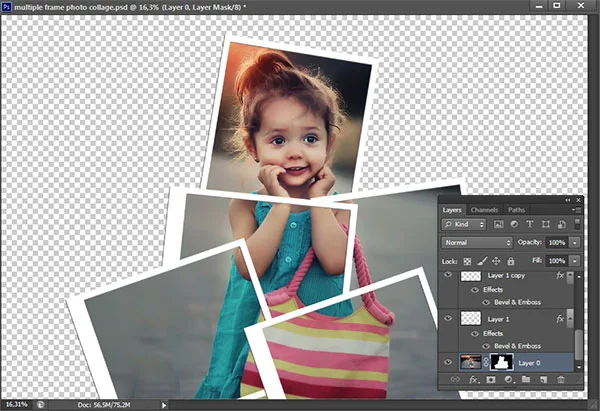This screenshot has width=600, height=411.
Task: Click the Fill 100% value field
Action: tap(557, 261)
